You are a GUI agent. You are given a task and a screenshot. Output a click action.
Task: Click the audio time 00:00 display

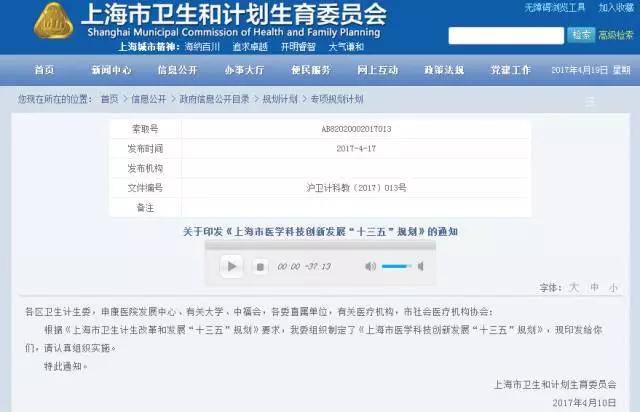click(289, 267)
